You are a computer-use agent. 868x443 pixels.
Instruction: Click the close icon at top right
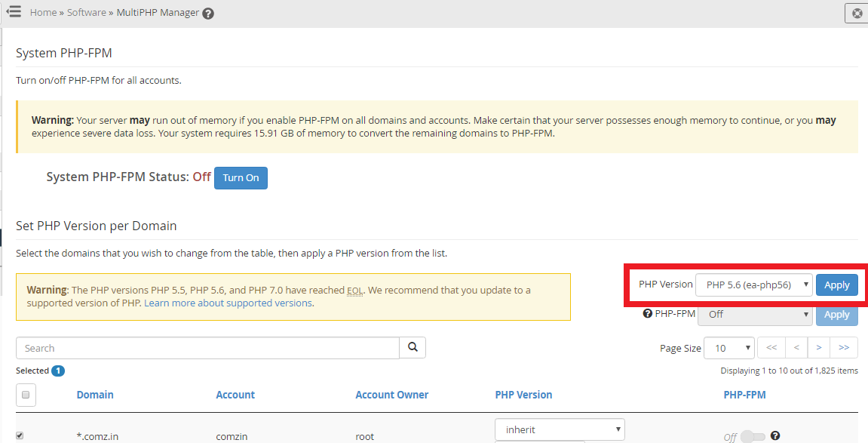(x=856, y=14)
